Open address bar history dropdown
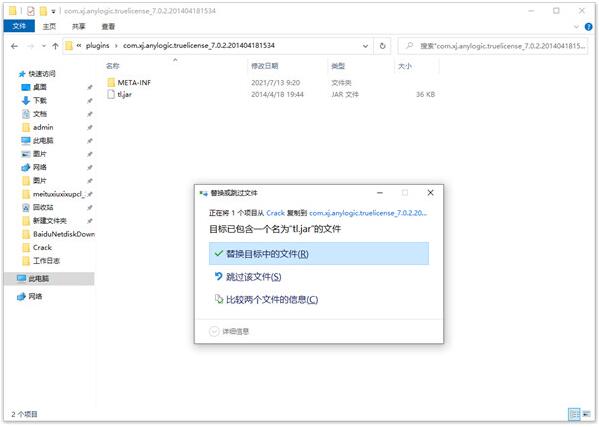The height and width of the screenshot is (427, 599). point(365,46)
